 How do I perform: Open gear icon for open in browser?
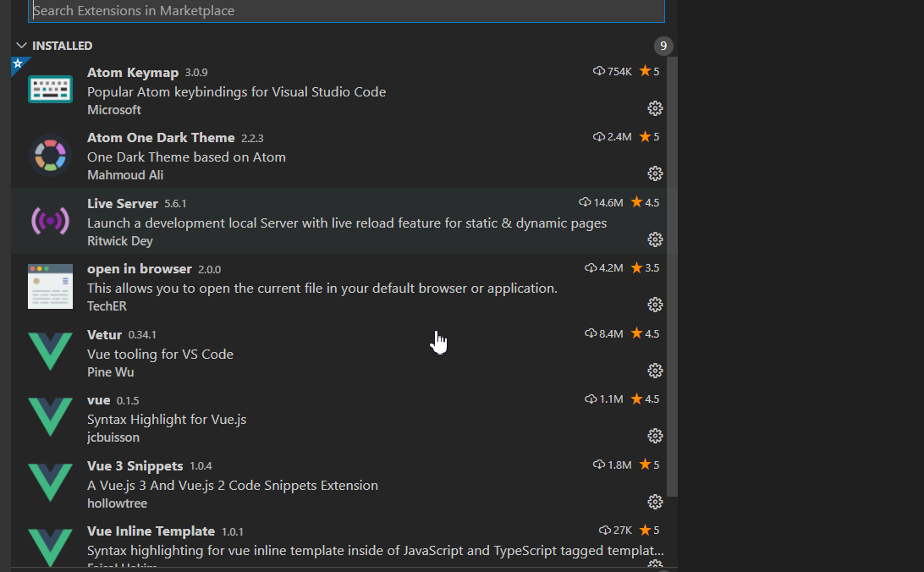click(x=655, y=305)
